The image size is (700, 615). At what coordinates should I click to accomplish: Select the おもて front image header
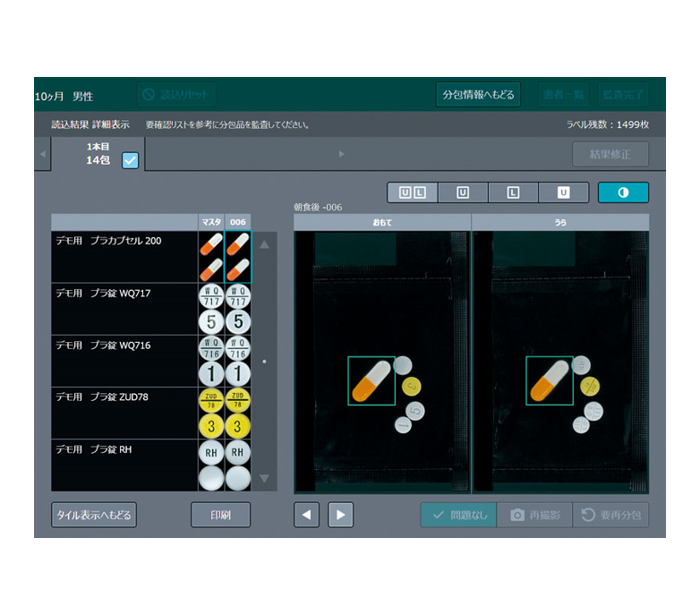[381, 220]
